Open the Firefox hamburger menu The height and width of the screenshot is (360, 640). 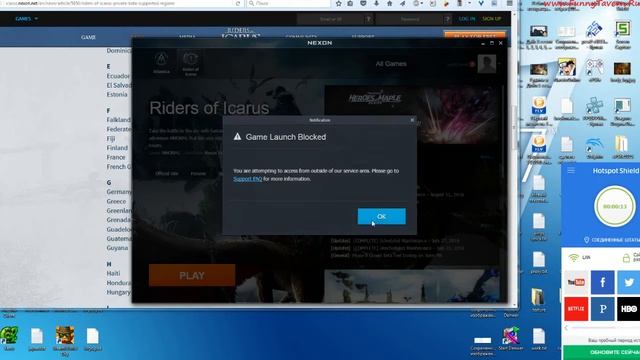click(x=510, y=3)
